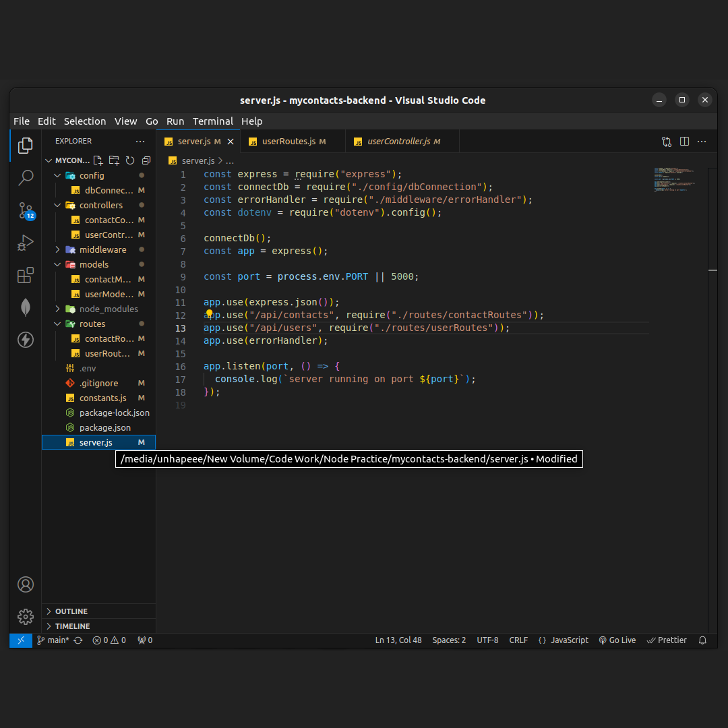Collapse all folders in Explorer
The image size is (728, 728).
146,160
